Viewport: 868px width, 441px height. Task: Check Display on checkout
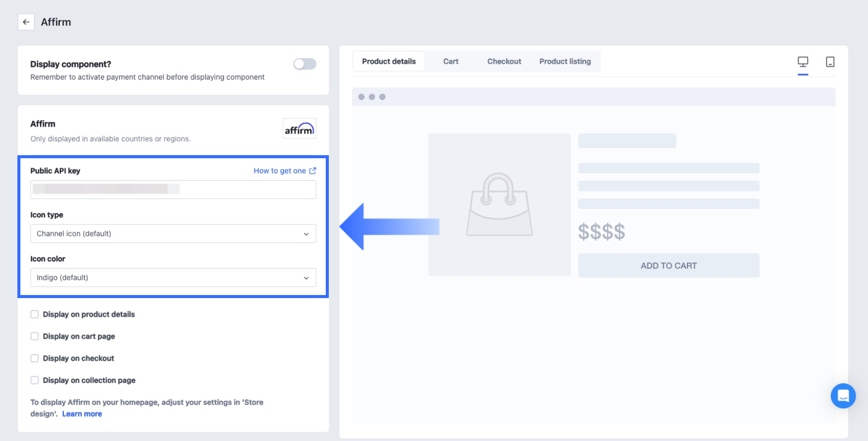34,358
